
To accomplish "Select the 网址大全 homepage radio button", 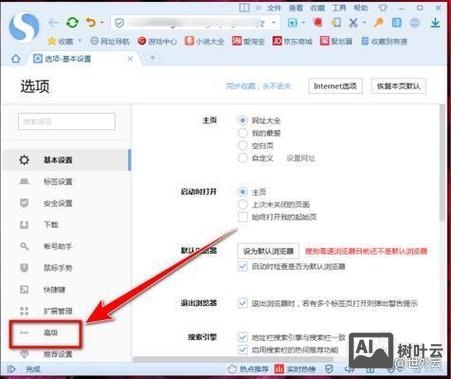I will pos(243,120).
